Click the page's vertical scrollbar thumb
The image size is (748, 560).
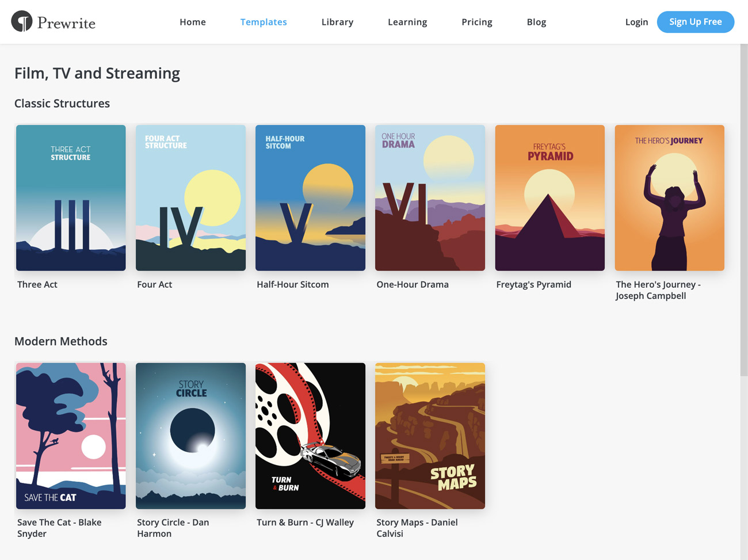click(744, 210)
